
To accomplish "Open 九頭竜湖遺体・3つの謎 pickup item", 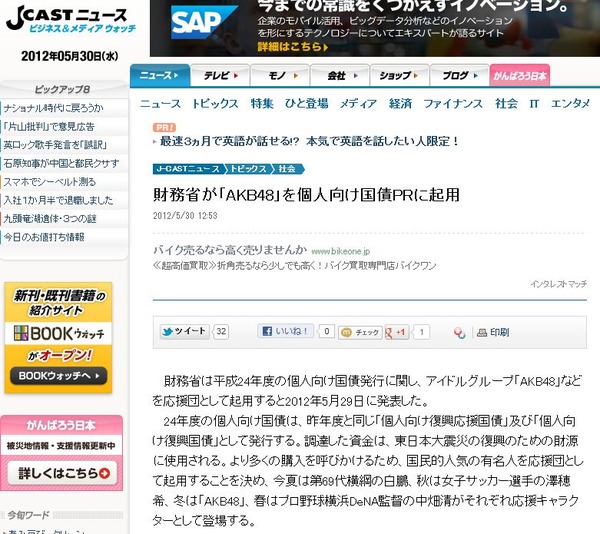I will click(x=50, y=218).
